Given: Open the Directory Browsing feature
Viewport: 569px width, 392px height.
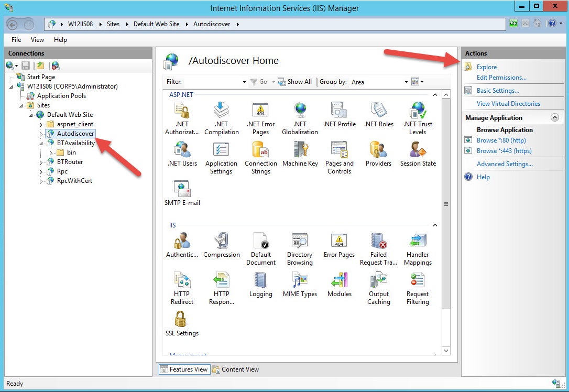Looking at the screenshot, I should tap(300, 249).
